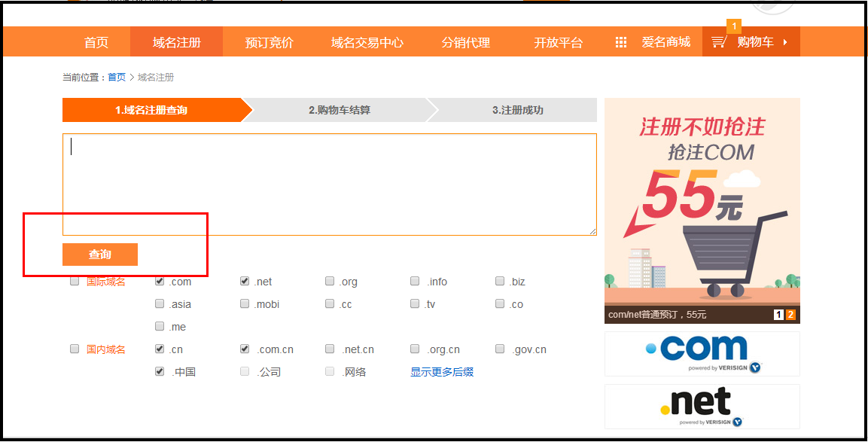Click the .net Verisign logo banner
868x442 pixels.
[702, 406]
